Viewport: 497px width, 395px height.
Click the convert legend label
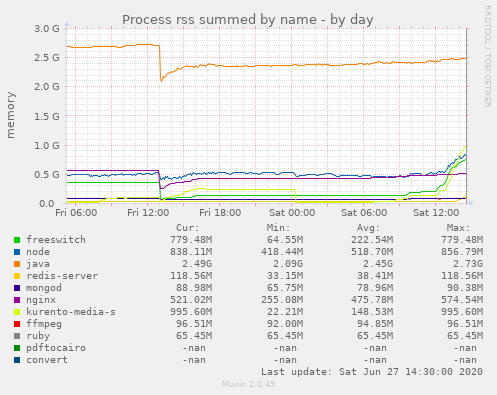coord(47,360)
